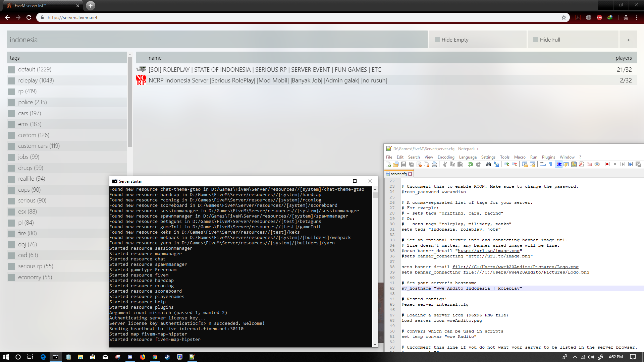Click the indonesia search field

pos(217,40)
